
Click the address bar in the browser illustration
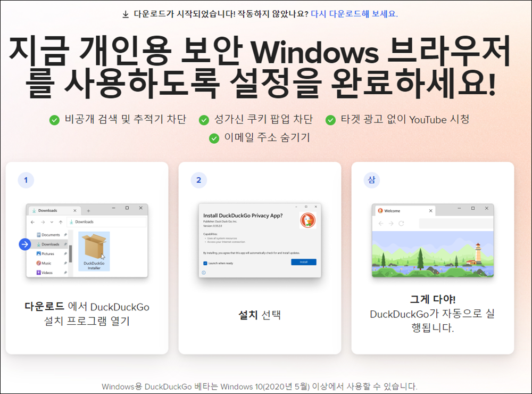point(456,224)
